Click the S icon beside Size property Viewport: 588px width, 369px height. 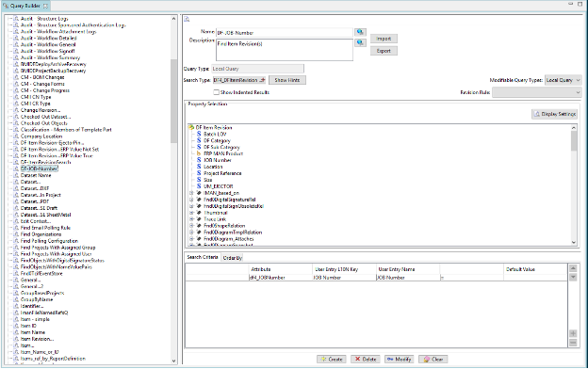[x=199, y=180]
